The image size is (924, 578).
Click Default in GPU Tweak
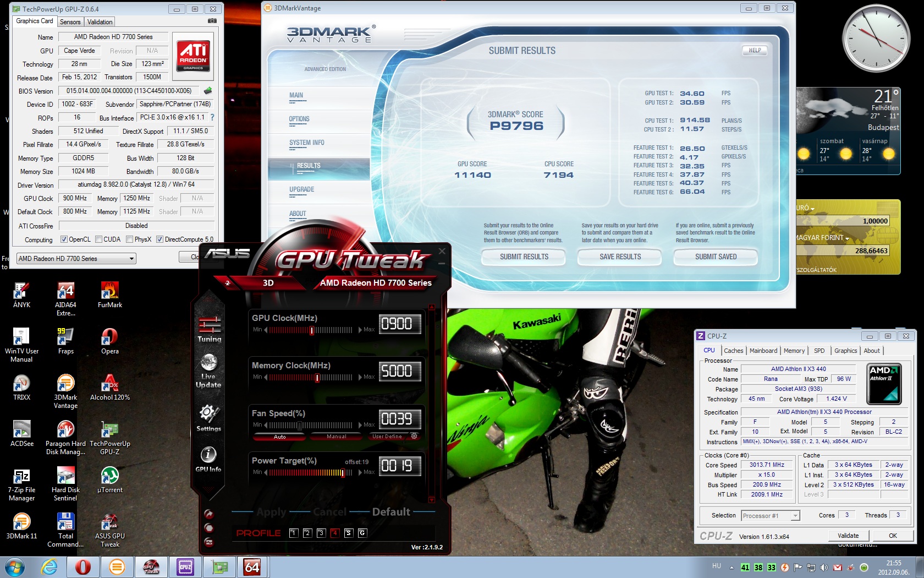pos(391,512)
